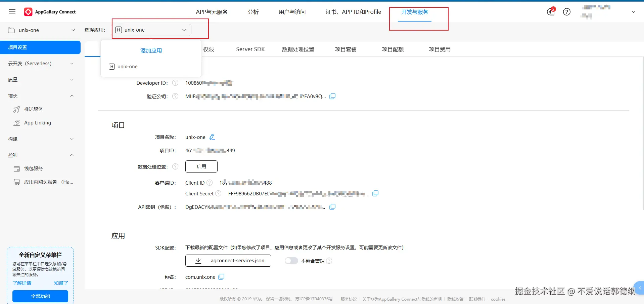Switch to 开发与服务 tab
The height and width of the screenshot is (304, 644).
pos(415,12)
